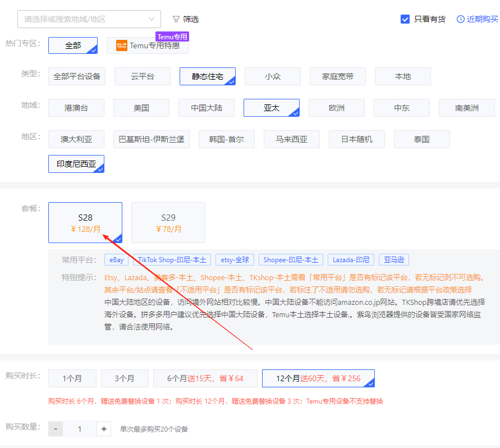Choose 云平台 type
The height and width of the screenshot is (448, 500).
pos(143,76)
